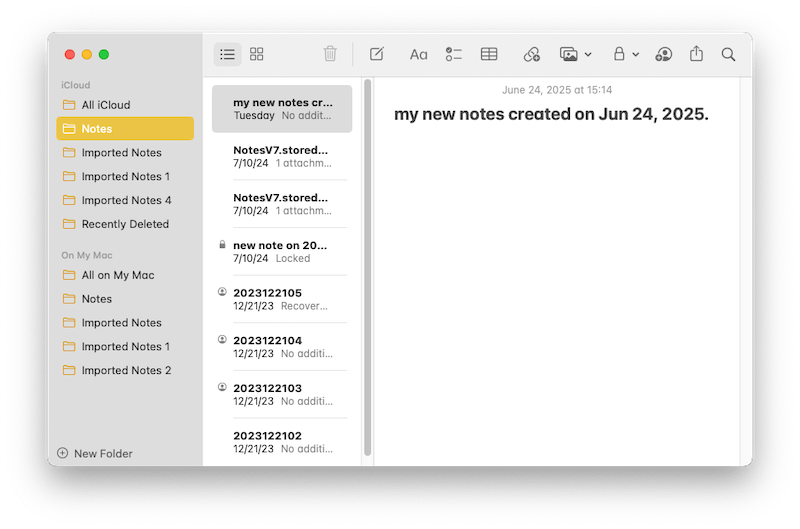The height and width of the screenshot is (529, 800).
Task: Click the add link icon
Action: 531,54
